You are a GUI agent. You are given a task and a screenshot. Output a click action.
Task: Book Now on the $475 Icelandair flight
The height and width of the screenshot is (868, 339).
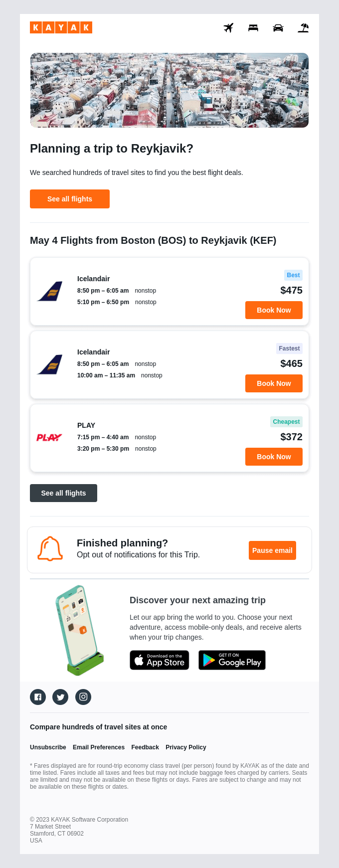click(274, 310)
